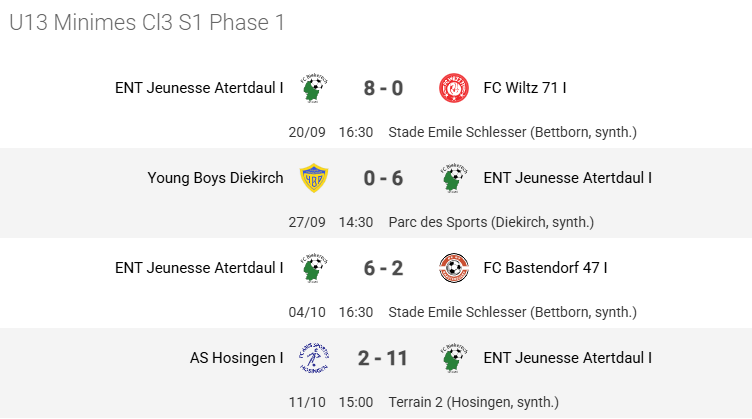This screenshot has height=419, width=752.
Task: Click the Atertdaul logo in the 6 - 2 match
Action: point(314,268)
